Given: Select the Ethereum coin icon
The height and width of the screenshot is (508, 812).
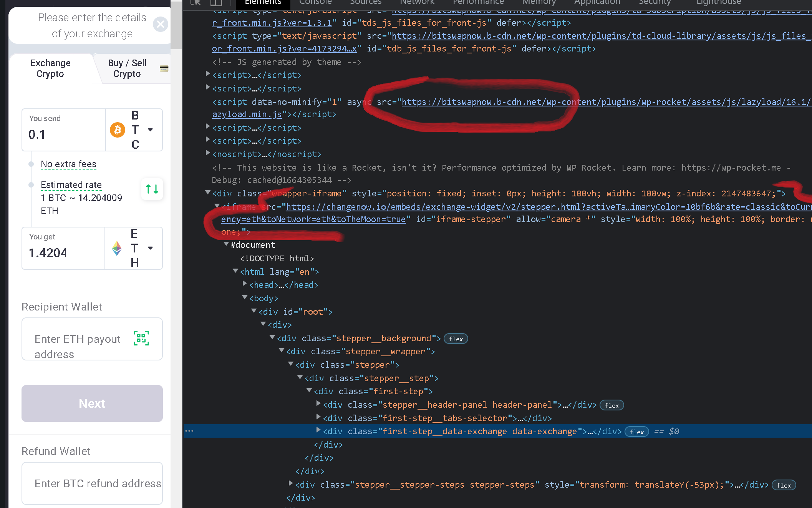Looking at the screenshot, I should (x=117, y=248).
